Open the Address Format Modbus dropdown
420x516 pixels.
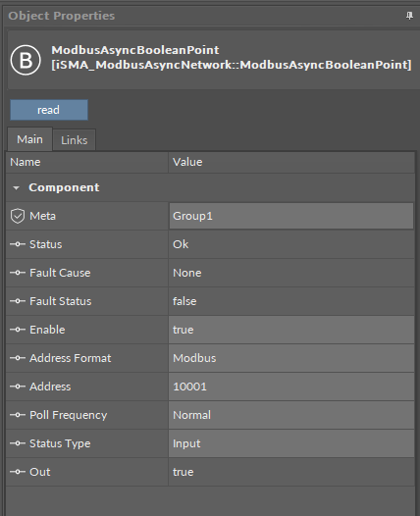(291, 358)
